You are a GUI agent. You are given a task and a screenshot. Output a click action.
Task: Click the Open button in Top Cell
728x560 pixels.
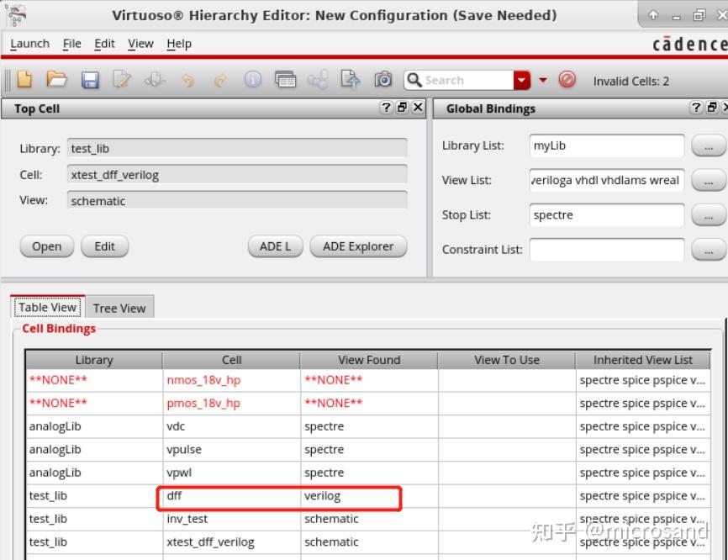coord(46,246)
